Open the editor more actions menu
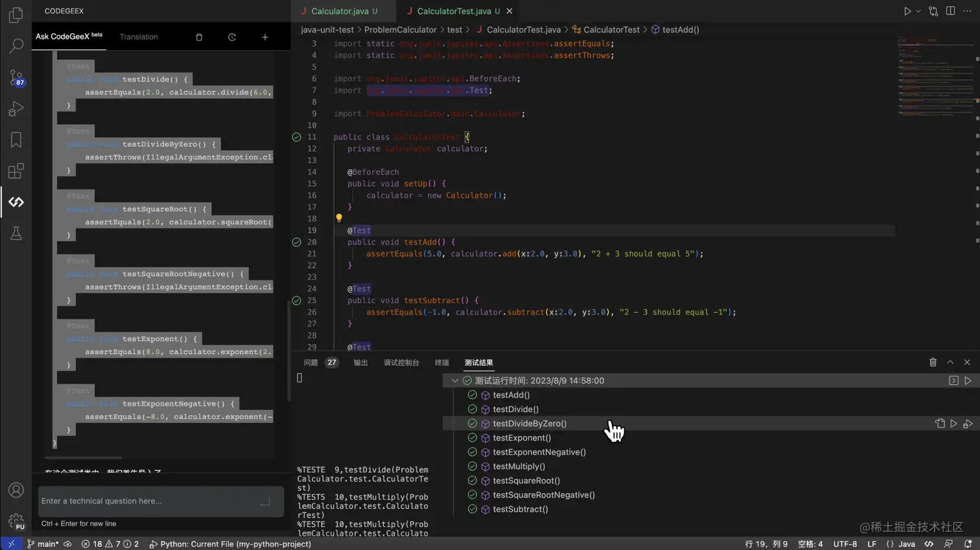Image resolution: width=980 pixels, height=550 pixels. 967,11
